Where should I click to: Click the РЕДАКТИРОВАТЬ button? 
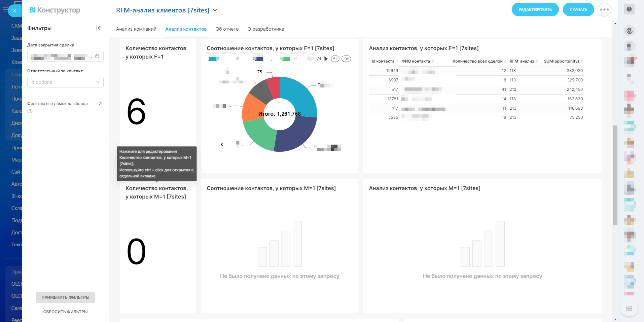click(535, 10)
